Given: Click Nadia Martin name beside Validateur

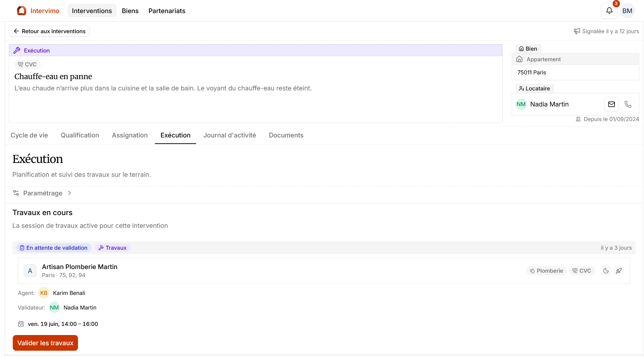Looking at the screenshot, I should coord(80,308).
